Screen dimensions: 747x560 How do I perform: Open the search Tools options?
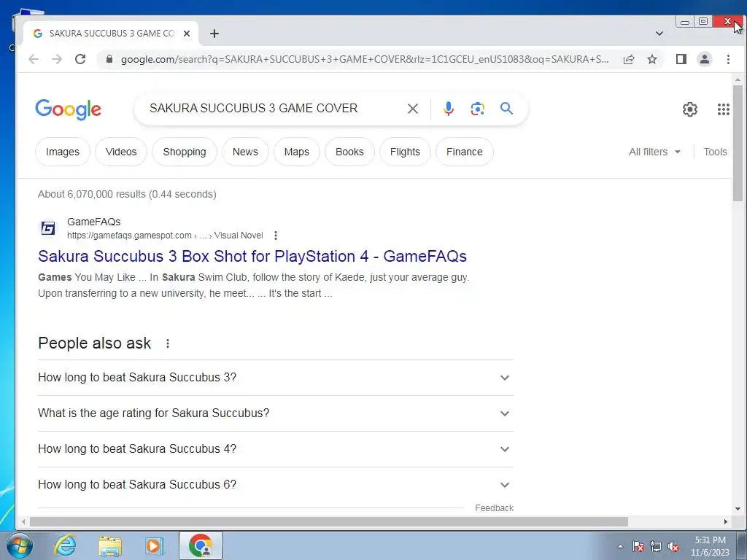coord(715,152)
